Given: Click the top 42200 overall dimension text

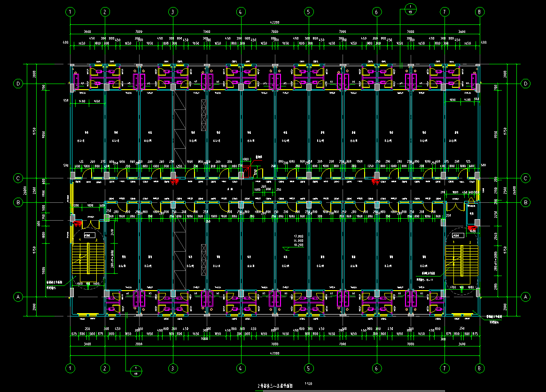Looking at the screenshot, I should [x=274, y=22].
